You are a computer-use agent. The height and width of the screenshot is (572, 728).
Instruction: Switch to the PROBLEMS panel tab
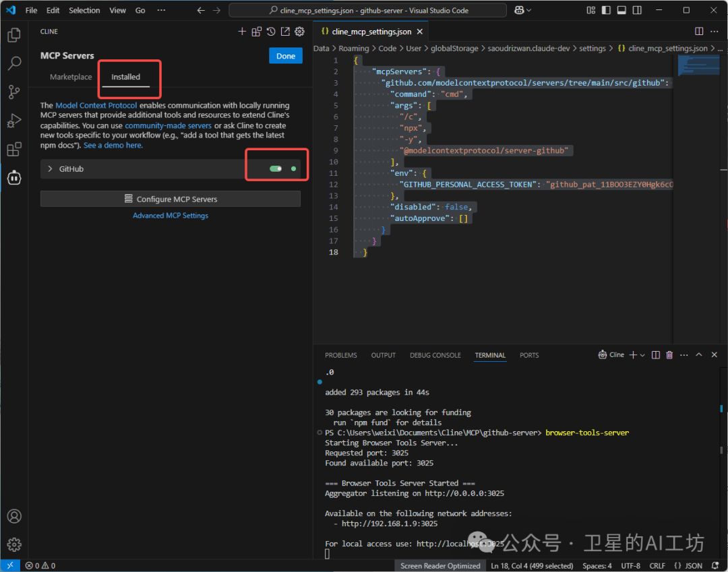point(341,355)
